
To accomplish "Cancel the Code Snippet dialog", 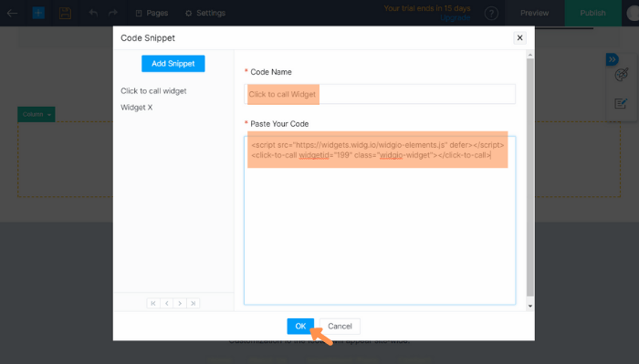I will (340, 326).
